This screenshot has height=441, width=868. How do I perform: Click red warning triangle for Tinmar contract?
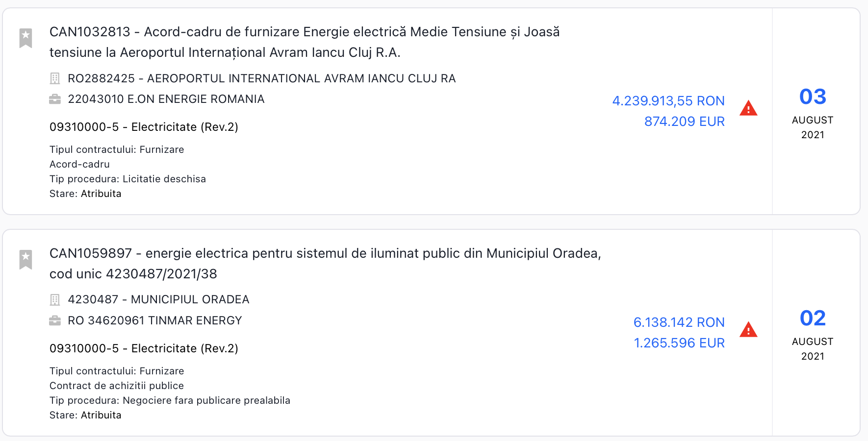coord(748,330)
